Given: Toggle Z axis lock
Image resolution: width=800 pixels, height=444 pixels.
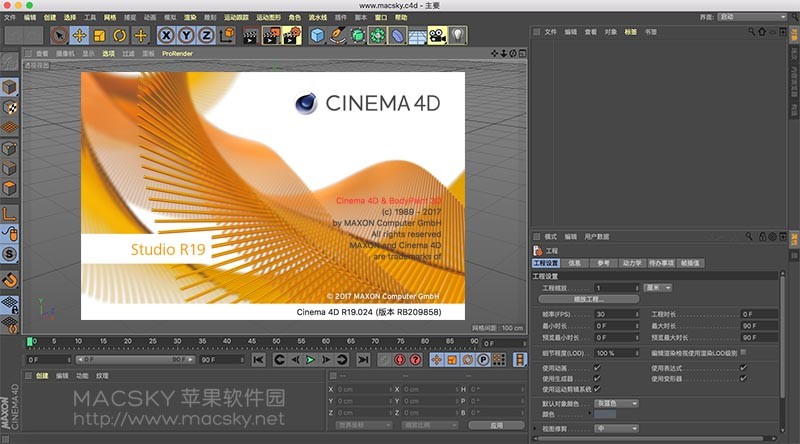Looking at the screenshot, I should (206, 36).
